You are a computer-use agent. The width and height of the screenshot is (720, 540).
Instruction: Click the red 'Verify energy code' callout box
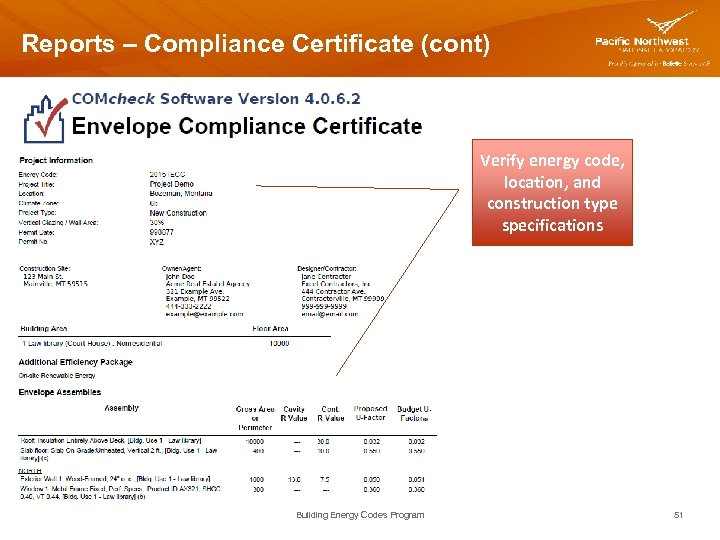552,192
